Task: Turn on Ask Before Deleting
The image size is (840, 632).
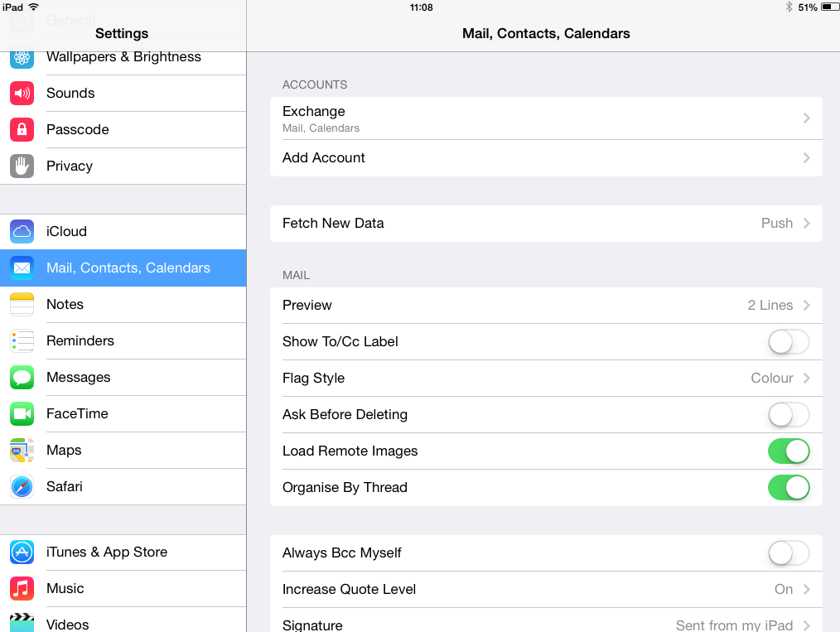Action: tap(788, 414)
